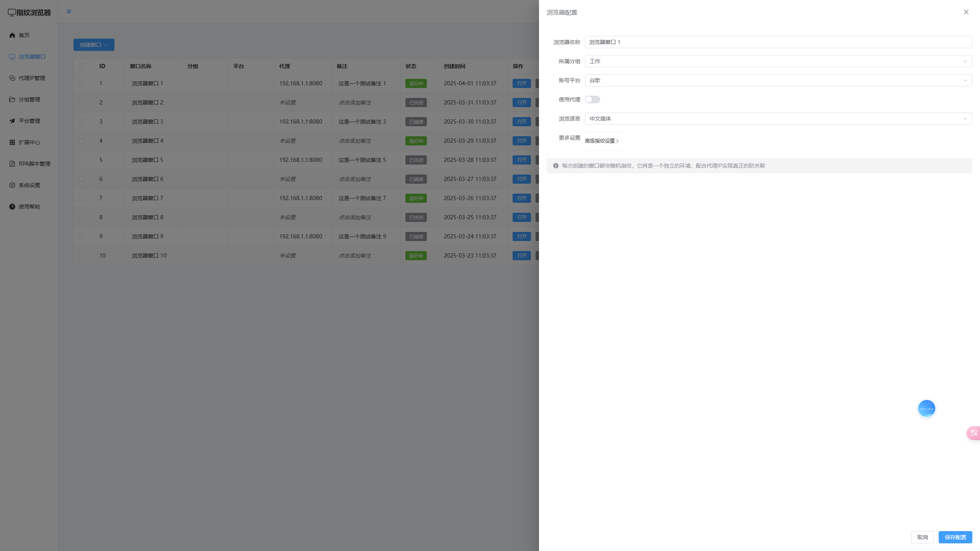
Task: Click the help question mark icon
Action: point(12,207)
